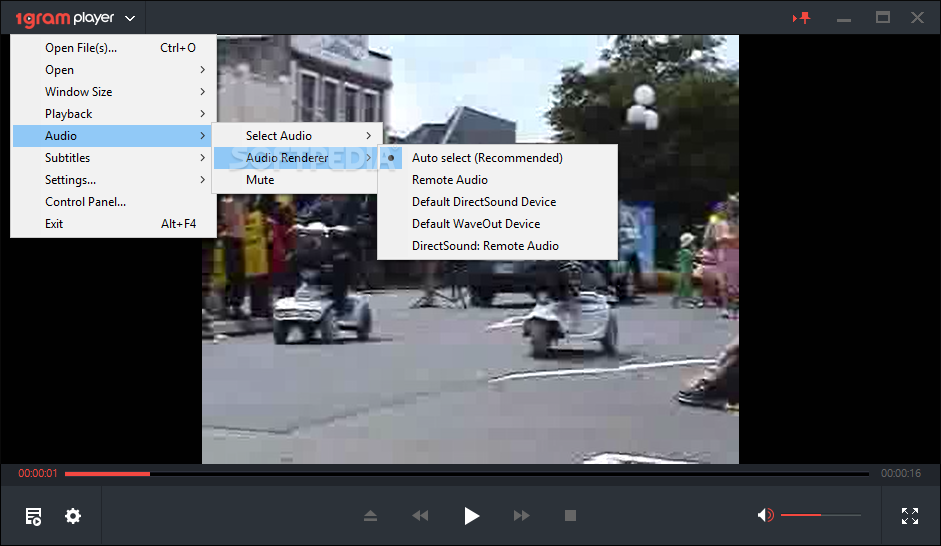Viewport: 941px width, 546px height.
Task: Open the Settings... submenu
Action: (113, 180)
